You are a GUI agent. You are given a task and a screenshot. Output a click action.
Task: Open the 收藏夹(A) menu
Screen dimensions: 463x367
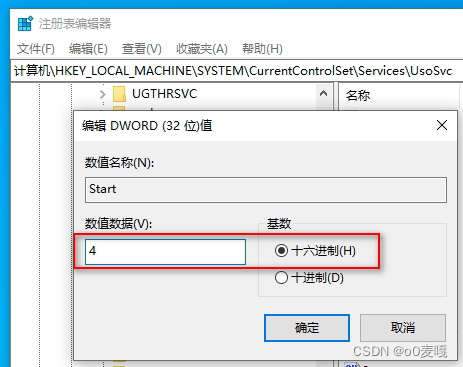click(x=202, y=49)
